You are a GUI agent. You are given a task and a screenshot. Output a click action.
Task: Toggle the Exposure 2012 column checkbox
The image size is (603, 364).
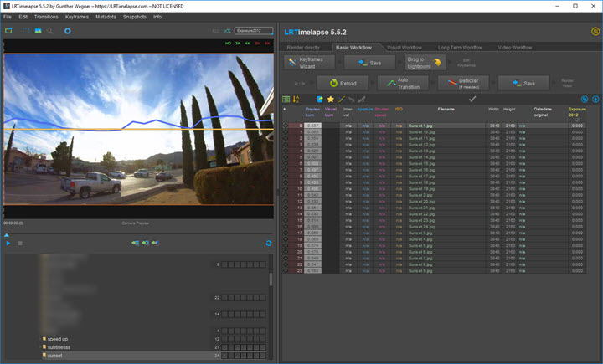point(577,119)
